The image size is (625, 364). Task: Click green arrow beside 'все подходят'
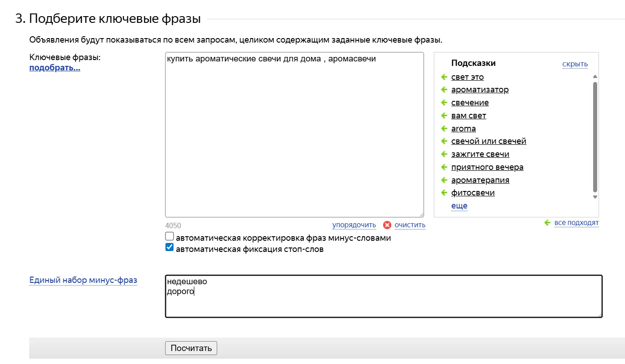click(x=547, y=223)
